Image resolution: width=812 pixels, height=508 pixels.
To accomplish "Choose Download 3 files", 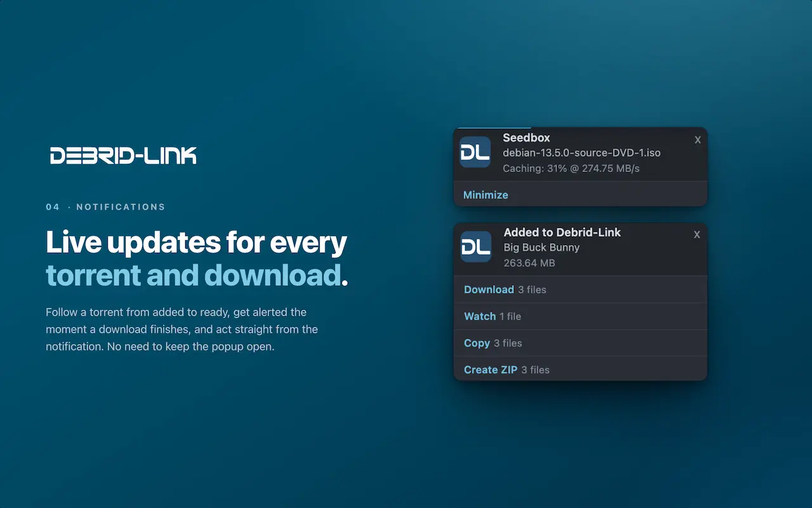I will (580, 290).
